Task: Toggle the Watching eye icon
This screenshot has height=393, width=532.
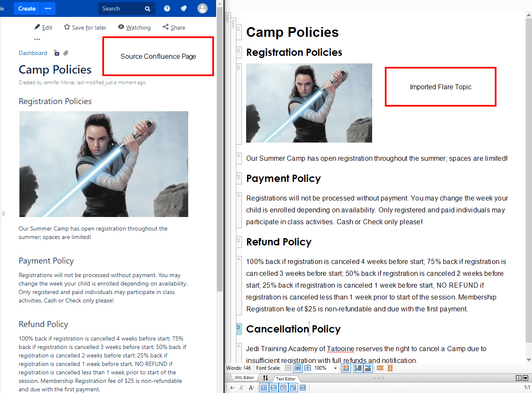Action: (x=121, y=27)
